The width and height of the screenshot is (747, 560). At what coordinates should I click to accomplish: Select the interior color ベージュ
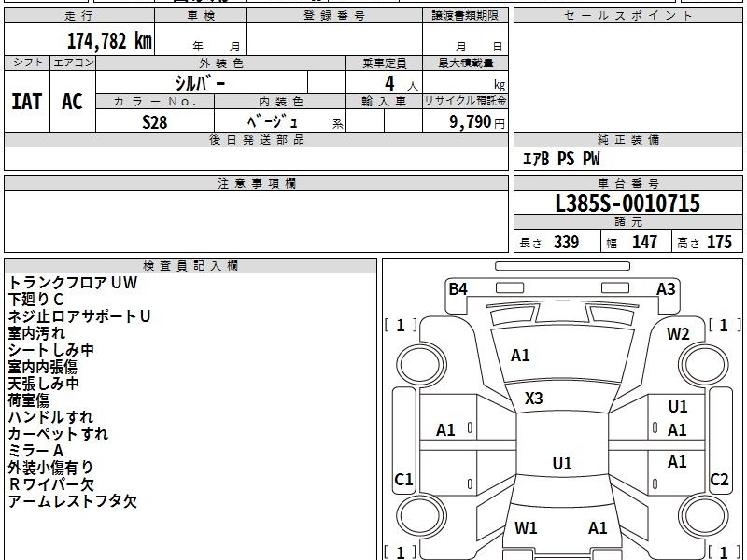[x=273, y=122]
